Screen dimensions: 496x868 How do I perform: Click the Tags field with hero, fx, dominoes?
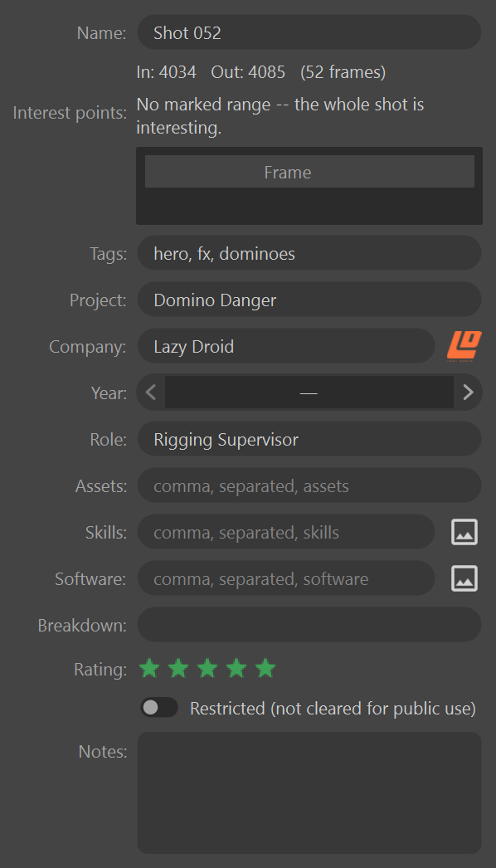point(309,254)
